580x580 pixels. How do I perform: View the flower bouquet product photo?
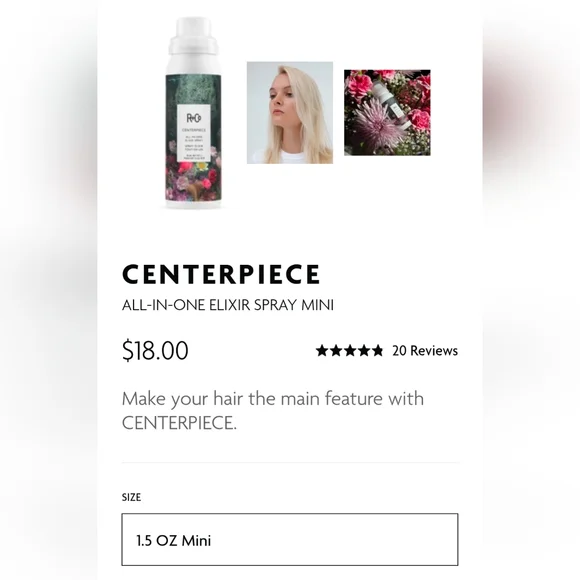387,112
